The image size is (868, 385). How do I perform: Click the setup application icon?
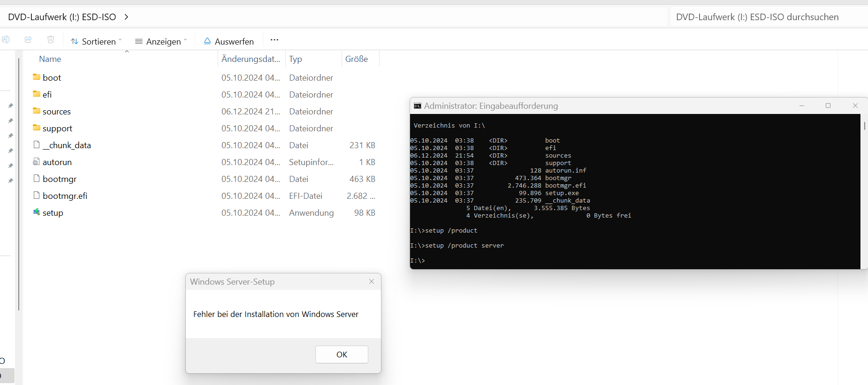pyautogui.click(x=37, y=212)
